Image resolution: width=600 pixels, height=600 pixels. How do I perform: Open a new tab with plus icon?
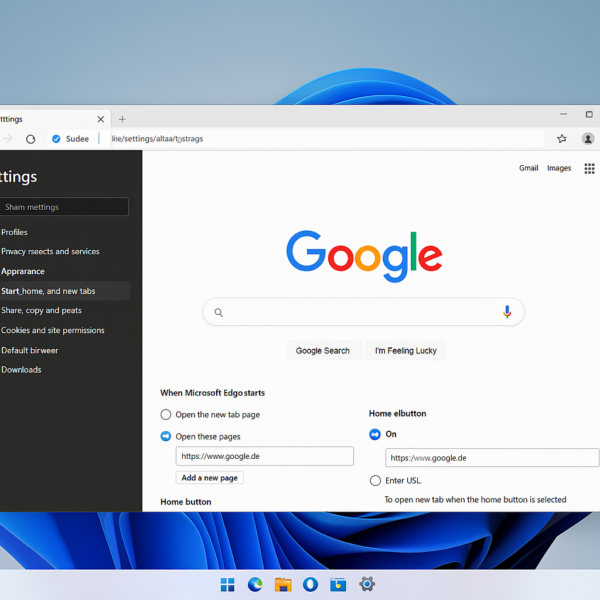point(122,119)
